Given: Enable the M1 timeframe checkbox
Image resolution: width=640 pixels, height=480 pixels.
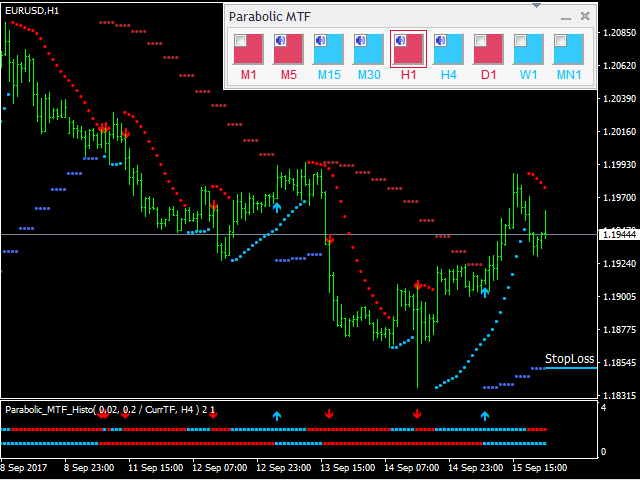Looking at the screenshot, I should (x=242, y=42).
